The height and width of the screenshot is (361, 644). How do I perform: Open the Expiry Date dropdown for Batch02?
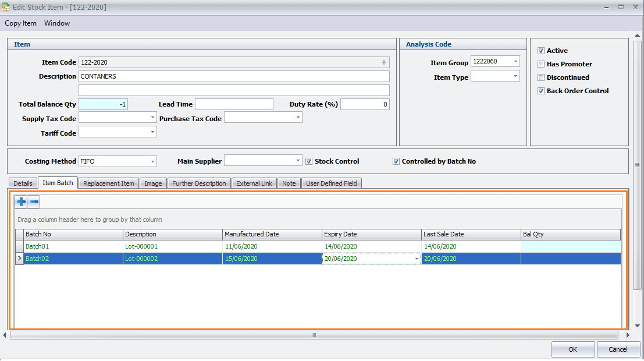point(417,259)
